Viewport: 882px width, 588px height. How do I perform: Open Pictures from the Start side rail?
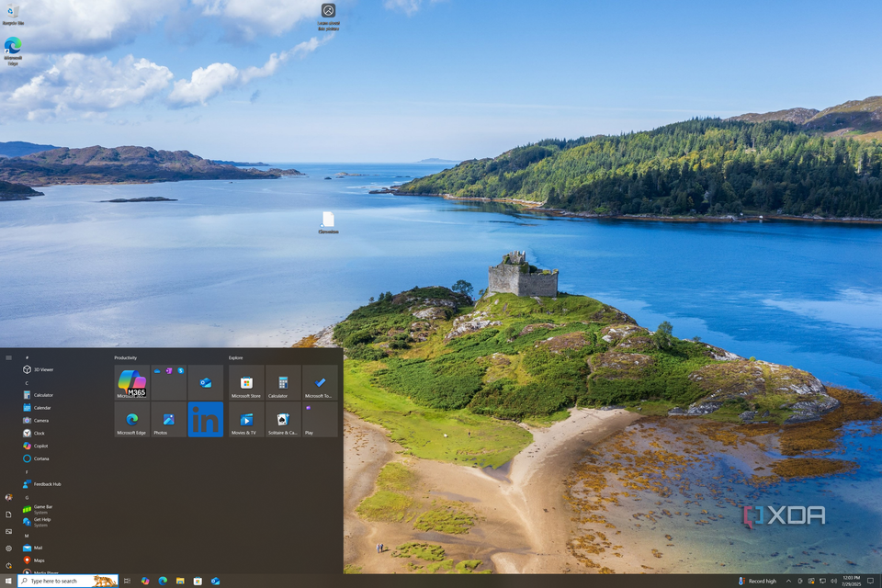[8, 531]
